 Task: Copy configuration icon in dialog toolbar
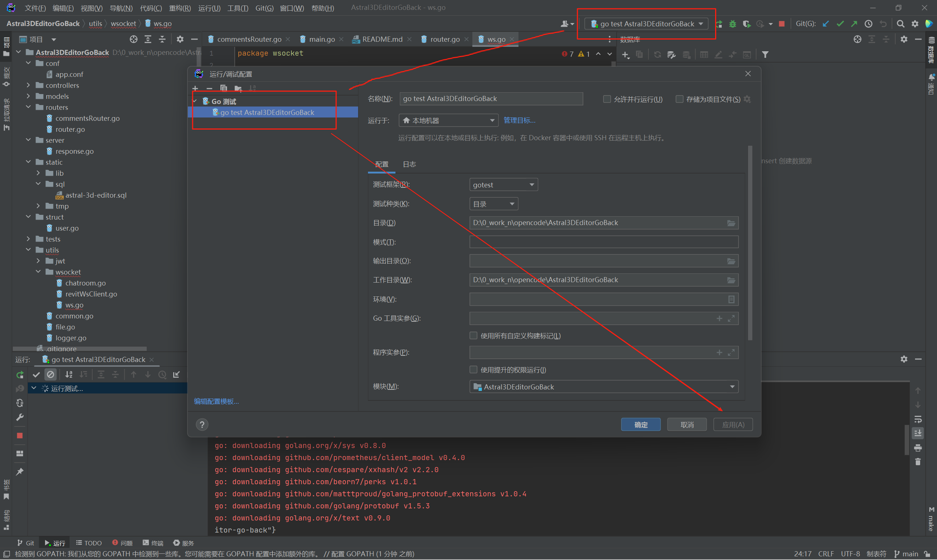[x=224, y=88]
